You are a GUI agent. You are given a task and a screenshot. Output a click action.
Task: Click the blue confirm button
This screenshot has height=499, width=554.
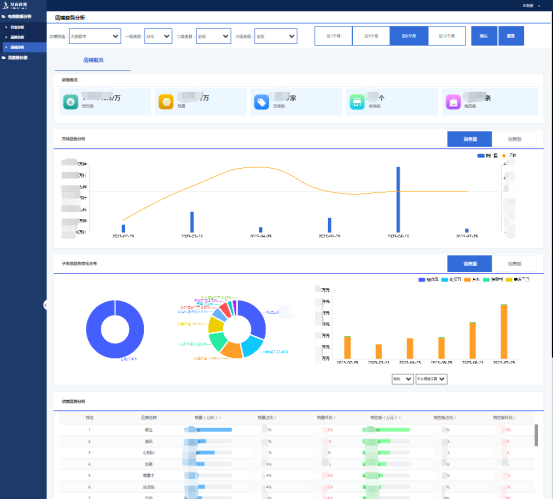pyautogui.click(x=484, y=36)
